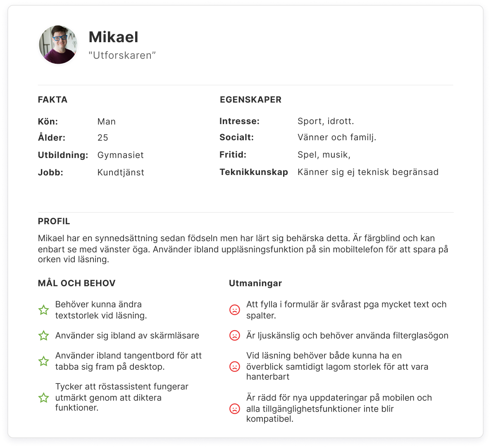This screenshot has width=491, height=448.
Task: Click the sad face beside the formulär challenge
Action: click(x=234, y=310)
